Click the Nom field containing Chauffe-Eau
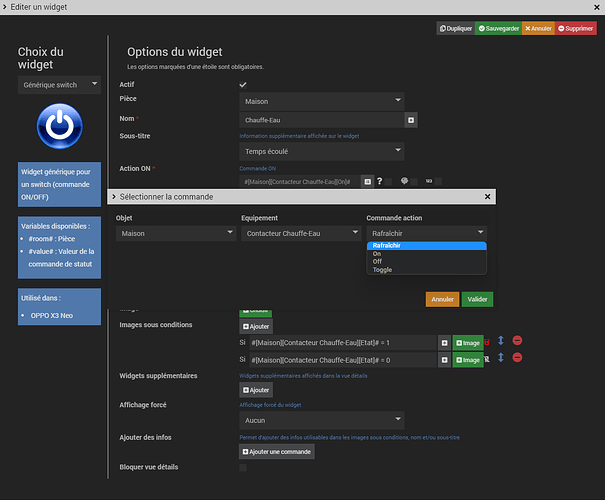Screen dimensions: 605x500 click(x=321, y=119)
